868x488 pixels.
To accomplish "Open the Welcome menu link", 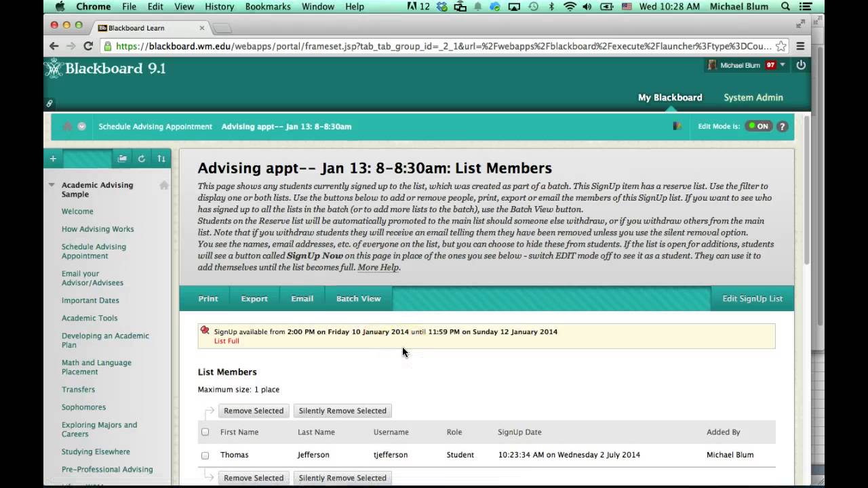I will click(x=77, y=211).
